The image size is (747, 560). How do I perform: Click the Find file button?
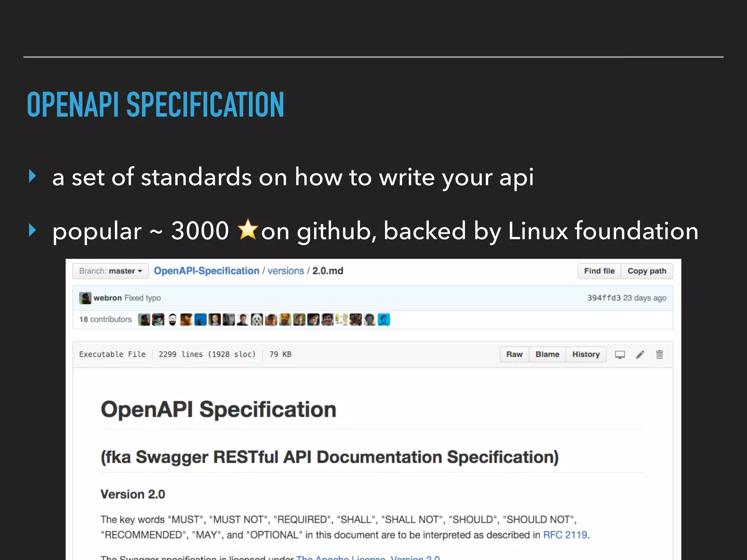[599, 271]
